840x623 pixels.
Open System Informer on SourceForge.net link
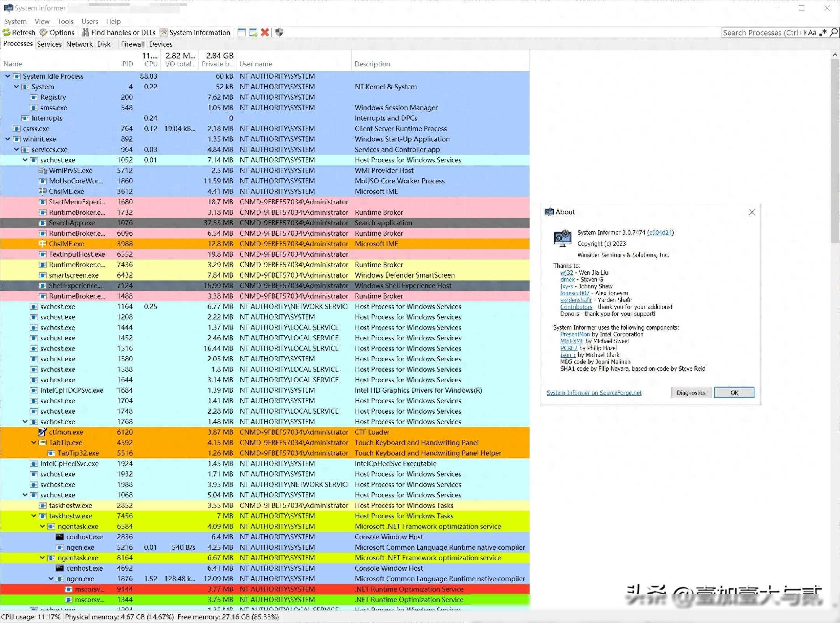pyautogui.click(x=594, y=393)
